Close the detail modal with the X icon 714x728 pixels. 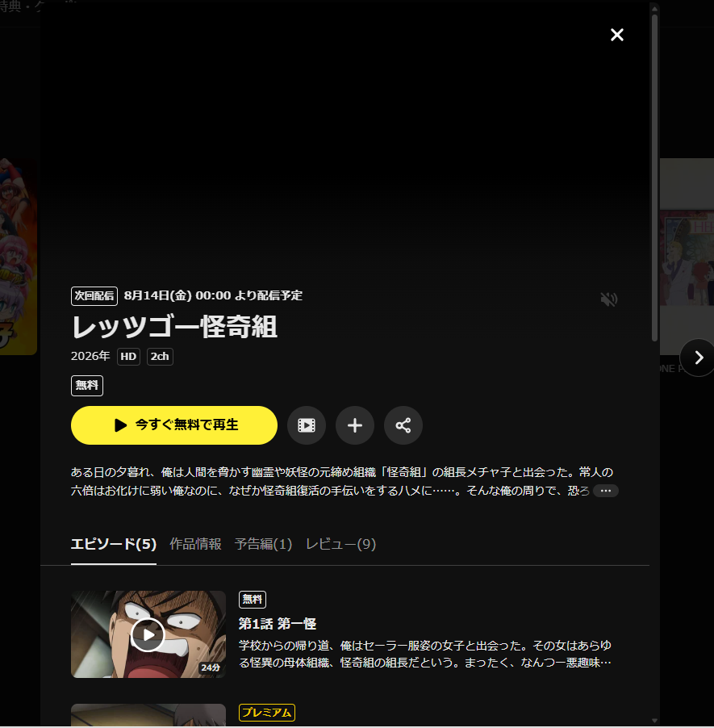[x=616, y=35]
